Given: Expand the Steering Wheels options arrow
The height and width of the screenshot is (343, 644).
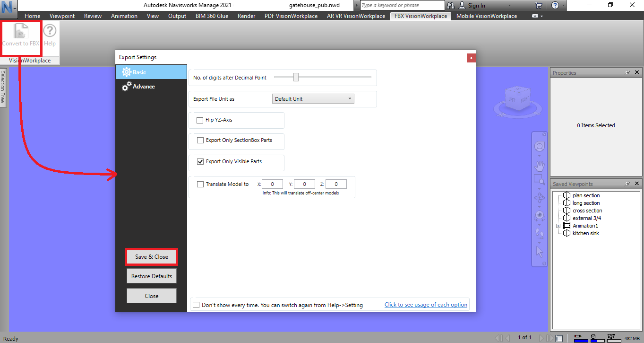Looking at the screenshot, I should coord(539,155).
